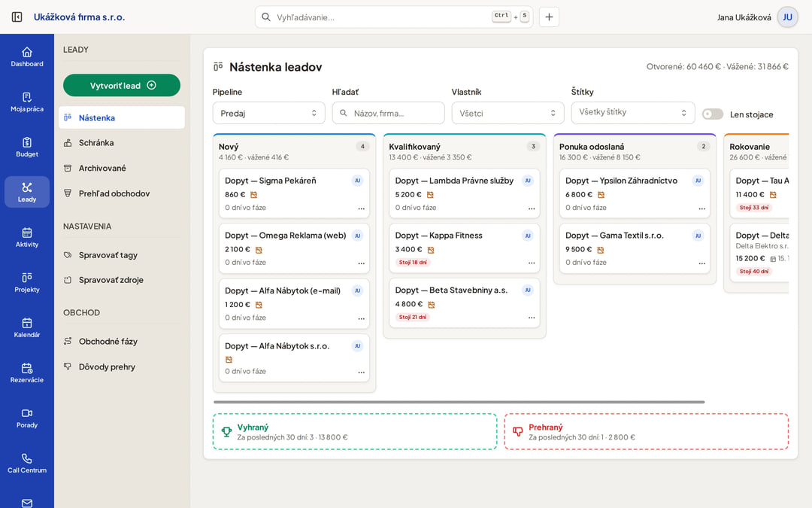This screenshot has width=812, height=508.
Task: Select Nástenka in the Leady menu
Action: [x=122, y=117]
